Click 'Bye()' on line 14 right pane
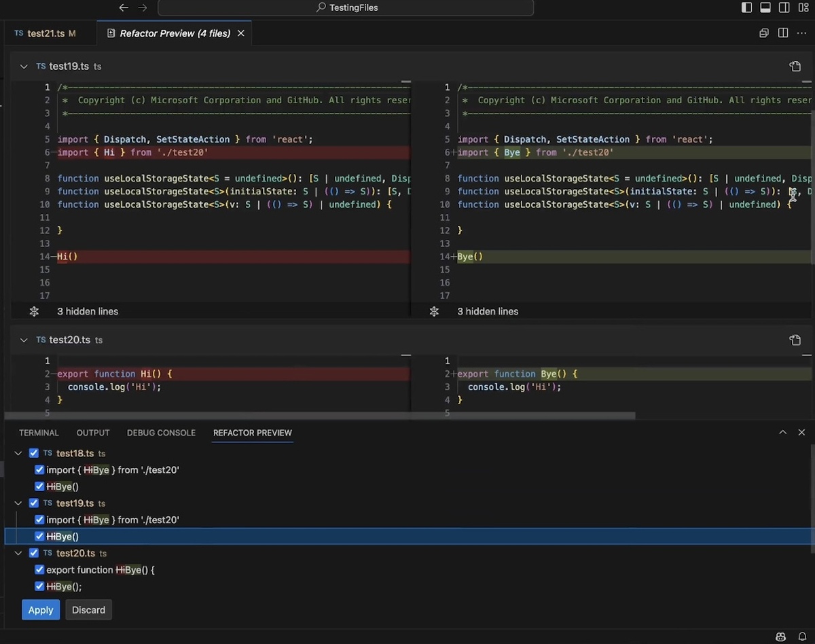 coord(470,257)
